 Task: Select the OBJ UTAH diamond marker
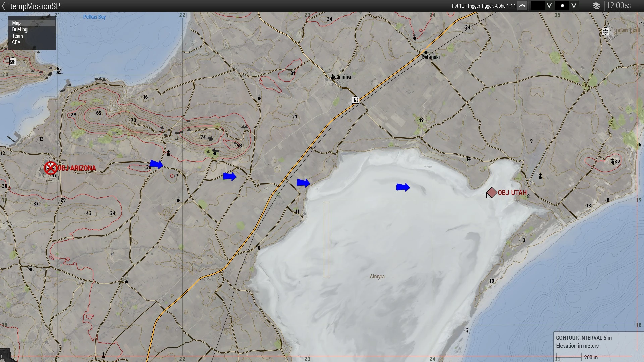click(491, 193)
